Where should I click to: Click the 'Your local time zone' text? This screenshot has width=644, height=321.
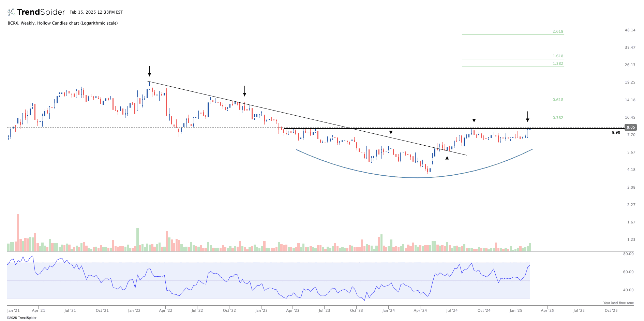(618, 303)
